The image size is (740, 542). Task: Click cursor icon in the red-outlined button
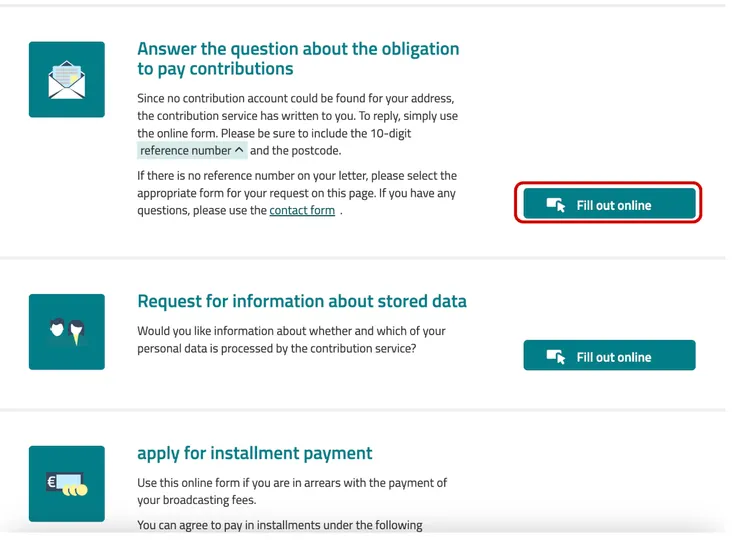[x=557, y=205]
